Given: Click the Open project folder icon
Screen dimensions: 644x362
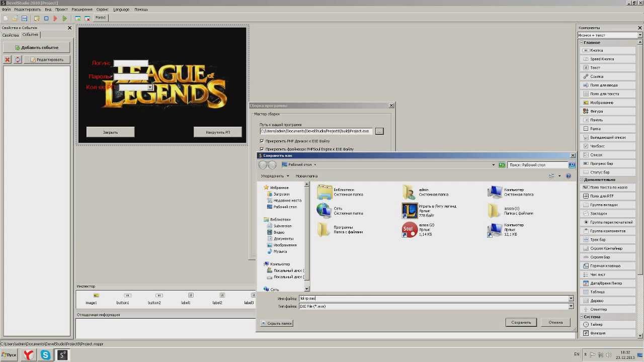Looking at the screenshot, I should (x=15, y=18).
